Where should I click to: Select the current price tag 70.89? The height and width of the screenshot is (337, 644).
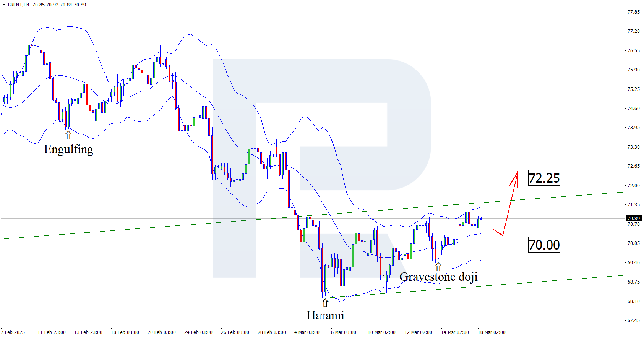633,219
